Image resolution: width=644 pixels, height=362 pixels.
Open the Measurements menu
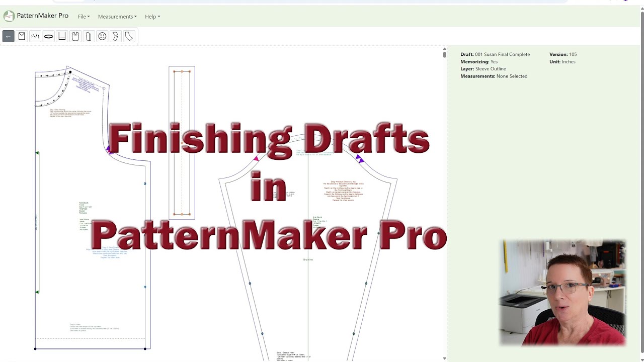[x=117, y=17]
